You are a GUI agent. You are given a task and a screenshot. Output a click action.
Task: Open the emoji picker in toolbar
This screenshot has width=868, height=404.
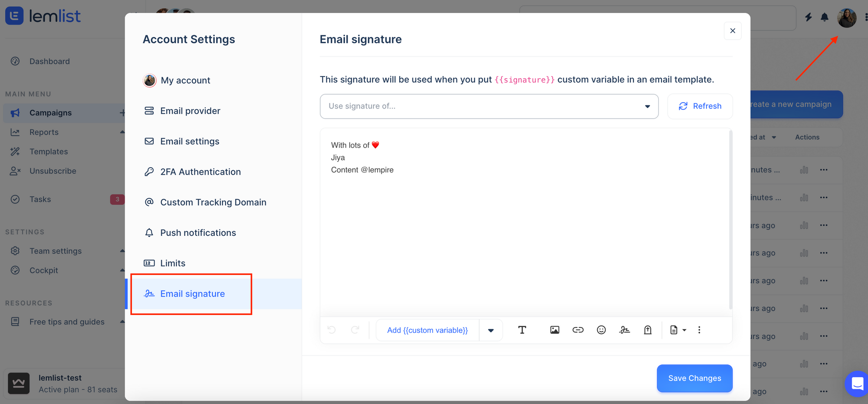601,330
